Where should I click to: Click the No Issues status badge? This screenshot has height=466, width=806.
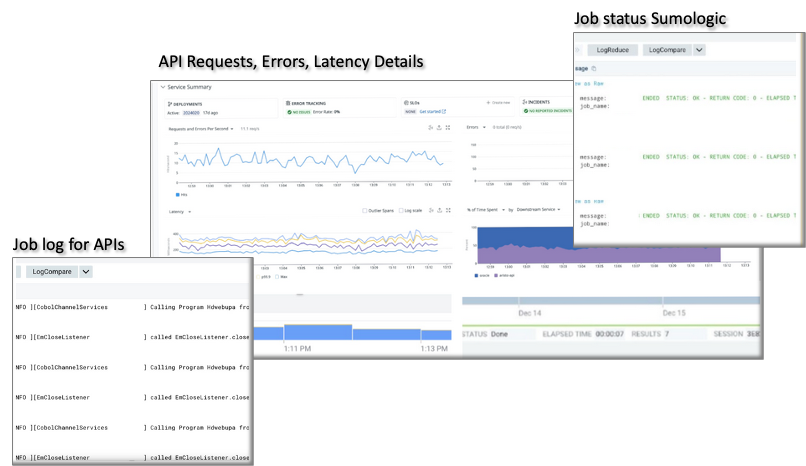(x=299, y=112)
